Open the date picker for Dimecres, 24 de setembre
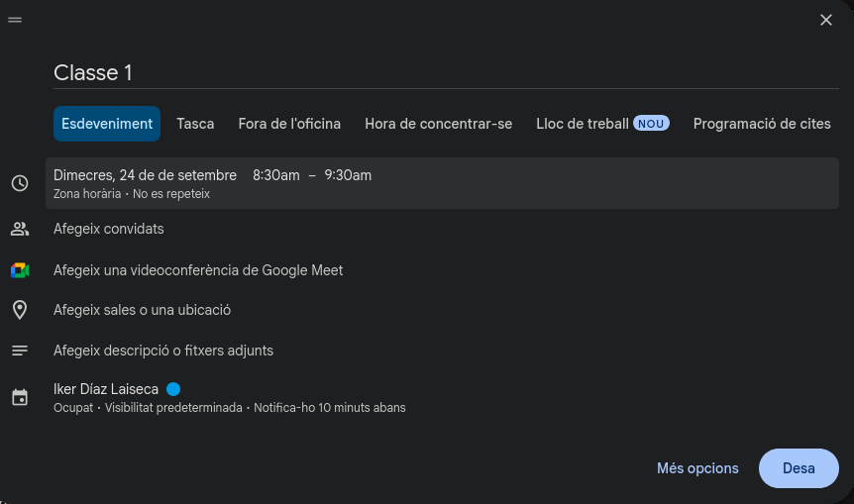Viewport: 854px width, 504px height. point(145,175)
